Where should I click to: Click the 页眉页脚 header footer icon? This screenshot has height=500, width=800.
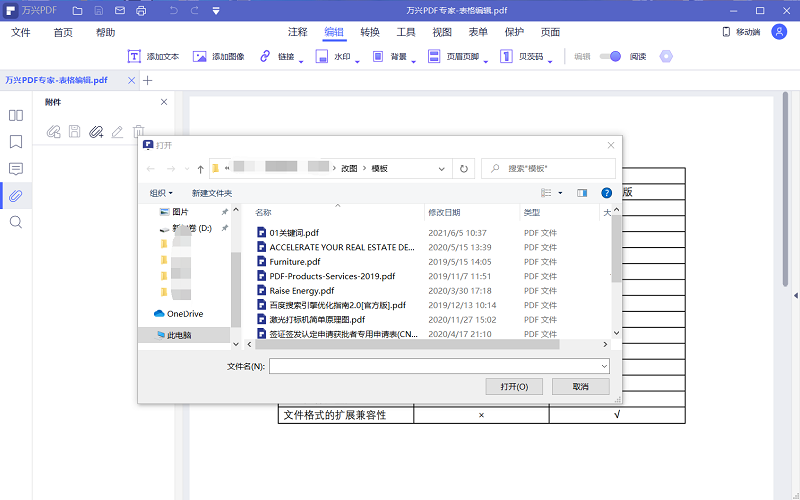(x=434, y=56)
